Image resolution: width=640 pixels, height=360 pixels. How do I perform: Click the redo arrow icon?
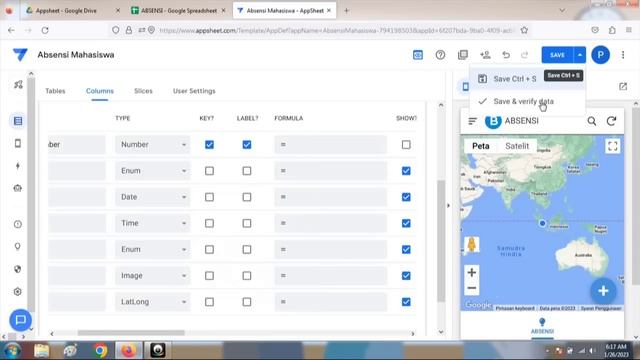[524, 55]
